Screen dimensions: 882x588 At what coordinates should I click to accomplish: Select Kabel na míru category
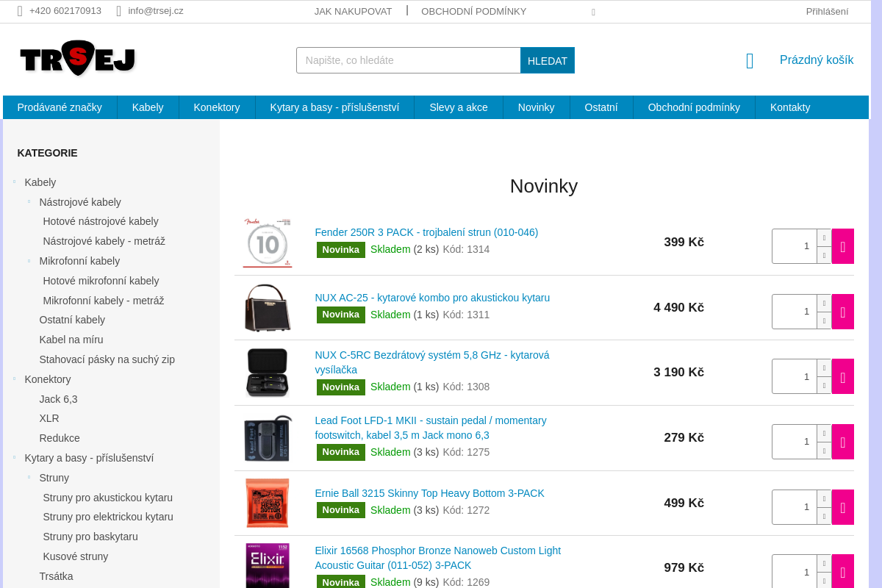tap(71, 340)
